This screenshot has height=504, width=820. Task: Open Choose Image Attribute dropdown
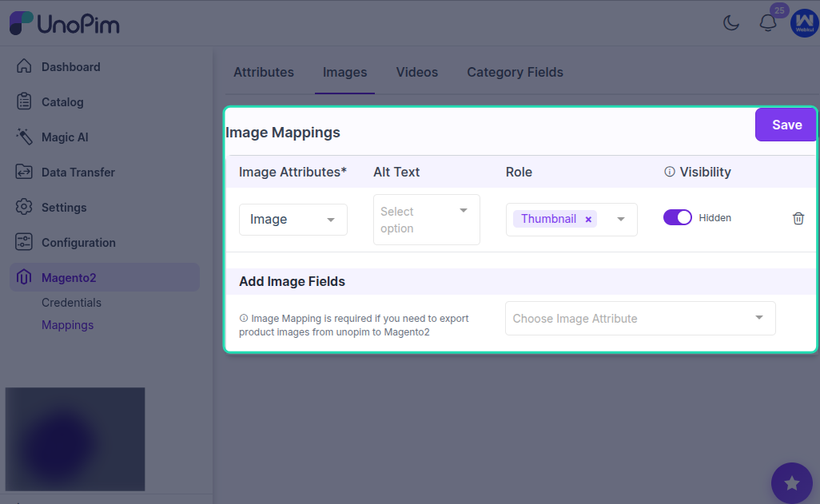640,319
